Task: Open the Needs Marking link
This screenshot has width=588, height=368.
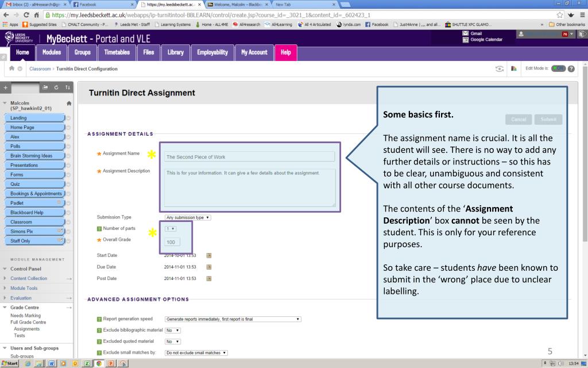Action: [x=25, y=316]
